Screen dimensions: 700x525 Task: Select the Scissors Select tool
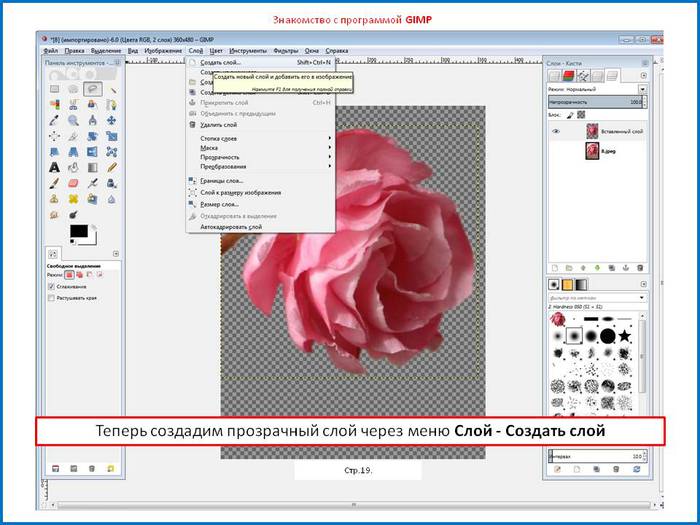(x=73, y=105)
